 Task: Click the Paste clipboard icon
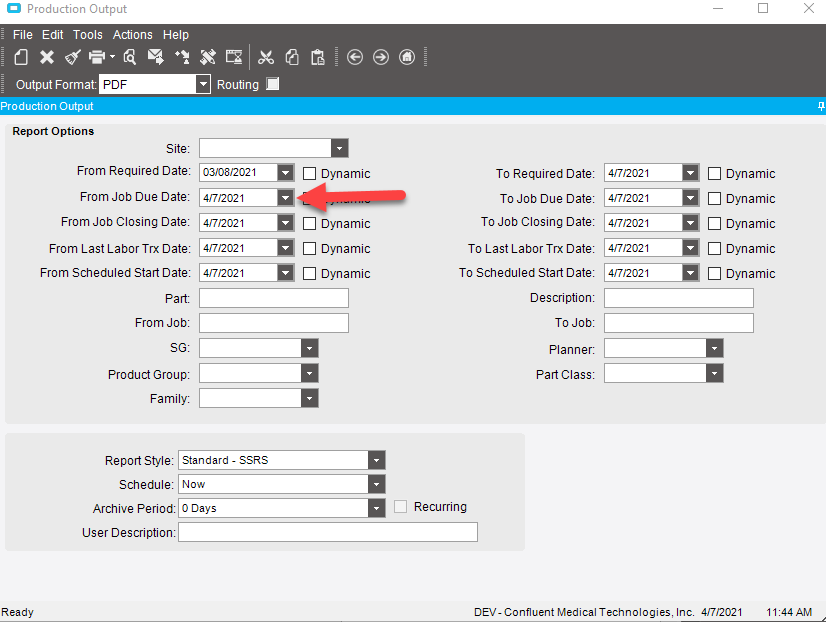317,57
